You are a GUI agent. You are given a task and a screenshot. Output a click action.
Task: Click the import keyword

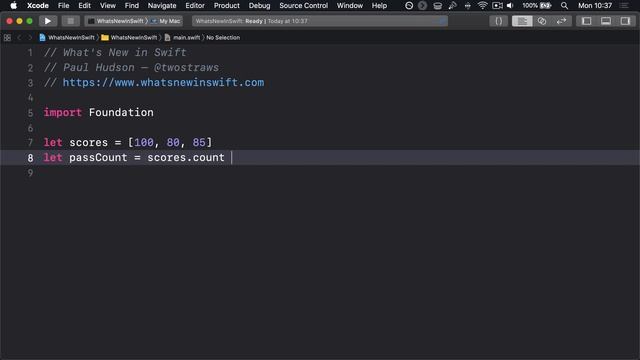(x=62, y=112)
